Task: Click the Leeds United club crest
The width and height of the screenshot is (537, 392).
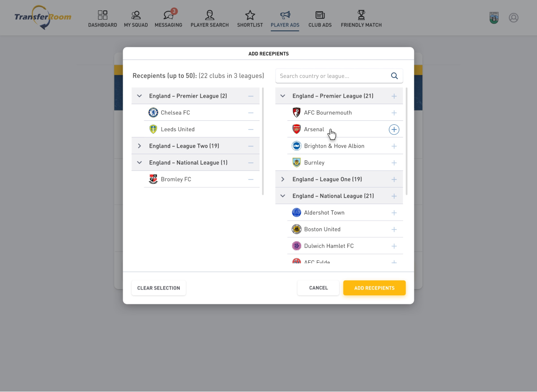Action: 153,129
